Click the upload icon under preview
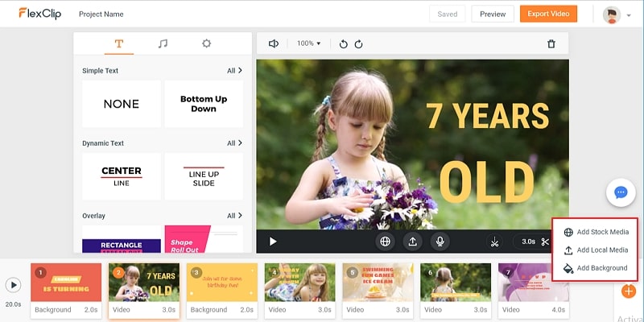 tap(412, 242)
